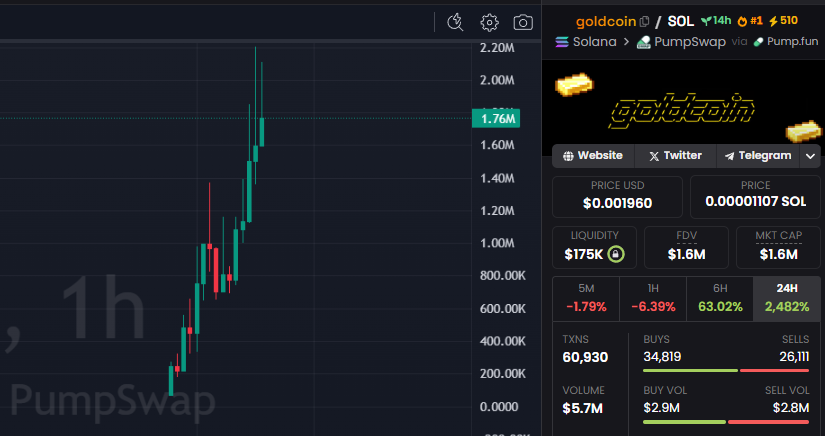Open the Telegram link button
Viewport: 825px width, 436px height.
tap(758, 156)
